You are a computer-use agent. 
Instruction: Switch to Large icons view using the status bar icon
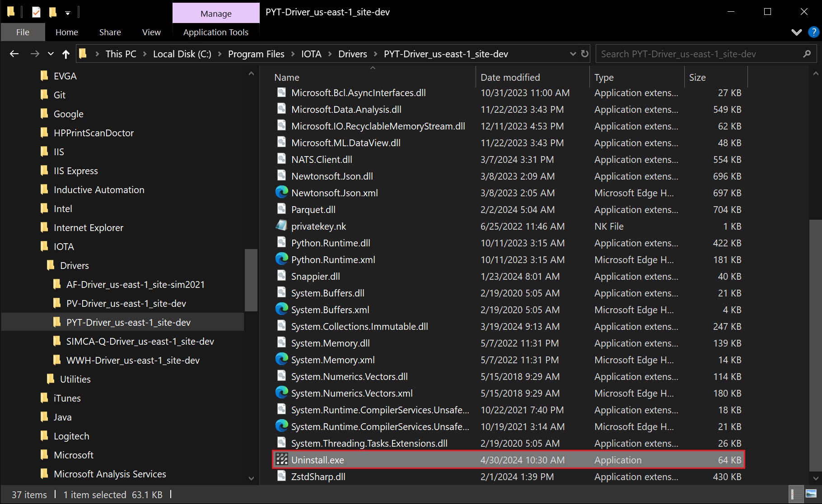(x=811, y=494)
